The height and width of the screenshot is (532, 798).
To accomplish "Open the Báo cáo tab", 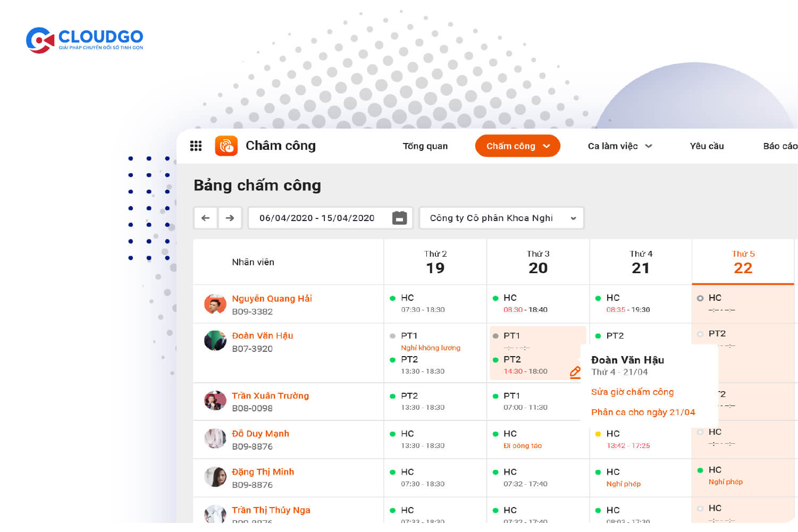I will click(x=780, y=146).
